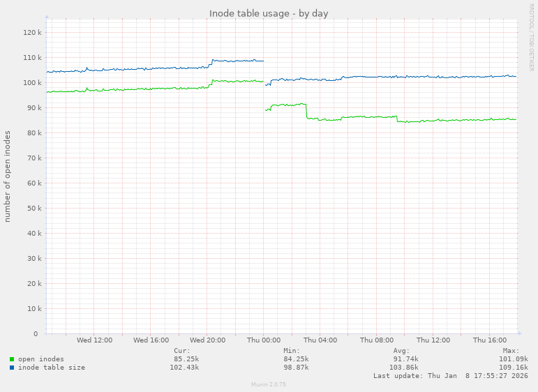The width and height of the screenshot is (538, 392).
Task: Click the 'Cur:' column header
Action: [x=182, y=351]
